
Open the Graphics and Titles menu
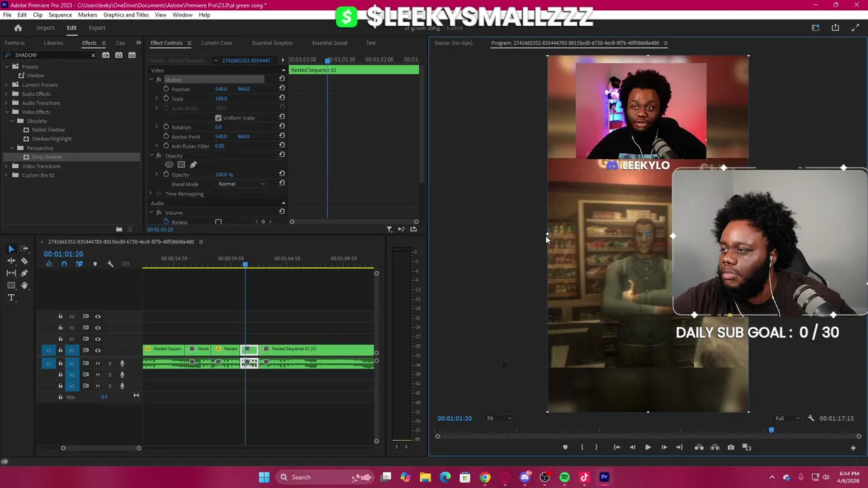pos(126,15)
